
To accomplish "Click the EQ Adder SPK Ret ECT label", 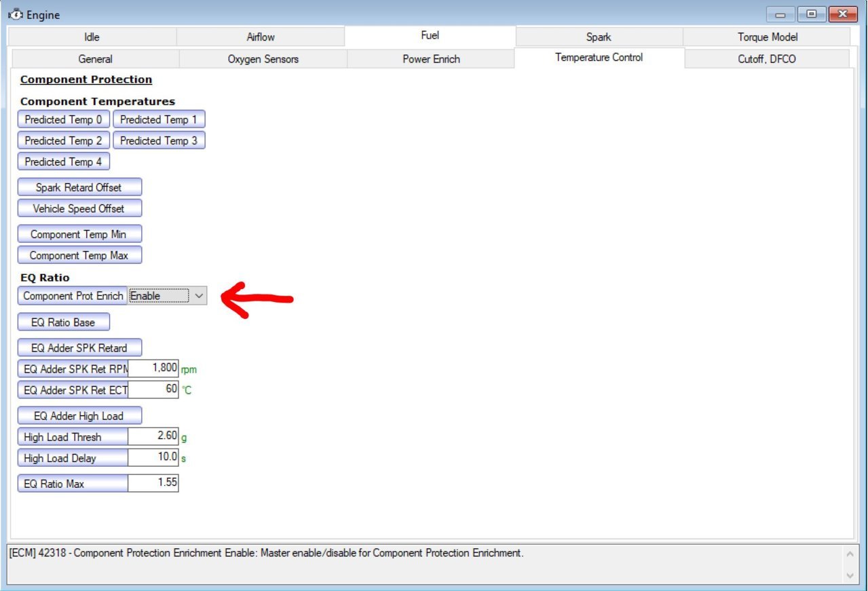I will (x=73, y=390).
